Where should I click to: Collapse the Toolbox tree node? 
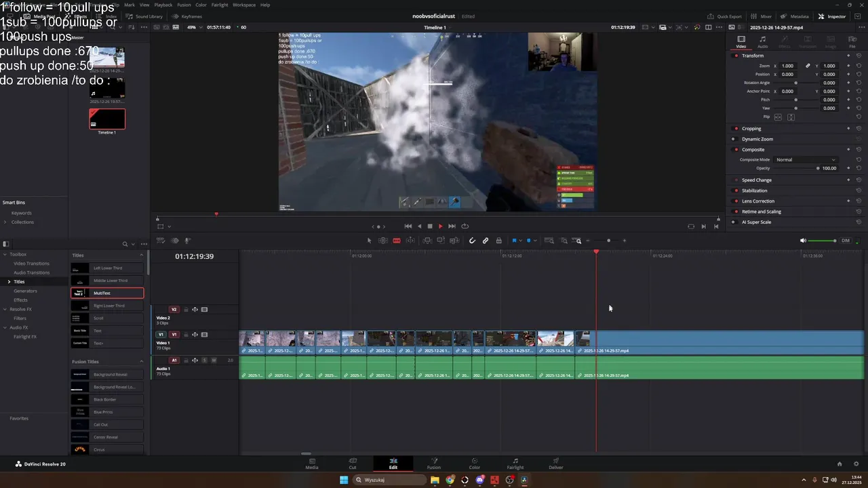[x=5, y=254]
